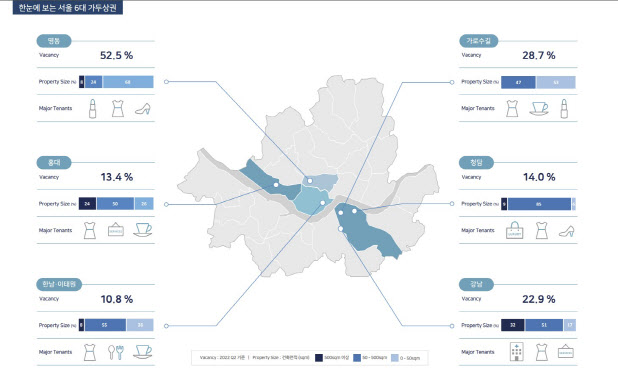The width and height of the screenshot is (618, 373).
Task: Click the high heel icon in 명동 section
Action: (143, 109)
